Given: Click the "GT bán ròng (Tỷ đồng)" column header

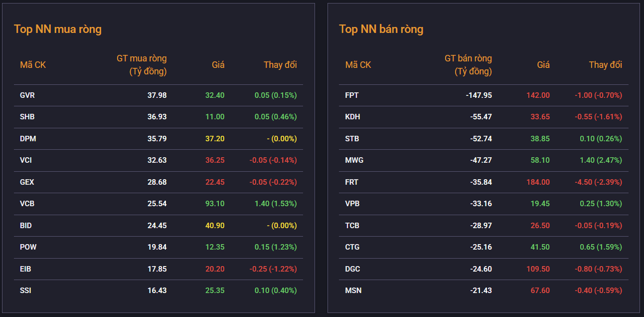Looking at the screenshot, I should [x=468, y=65].
